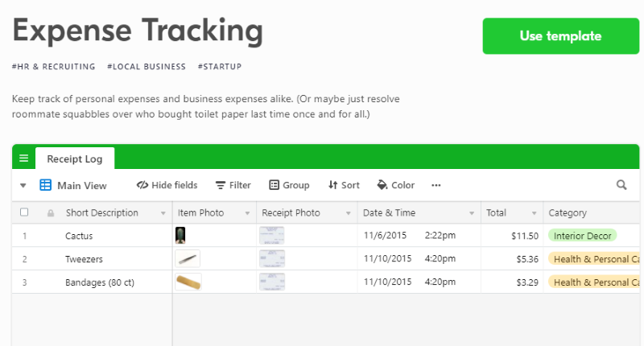
Task: Open Short Description column dropdown arrow
Action: tap(163, 213)
